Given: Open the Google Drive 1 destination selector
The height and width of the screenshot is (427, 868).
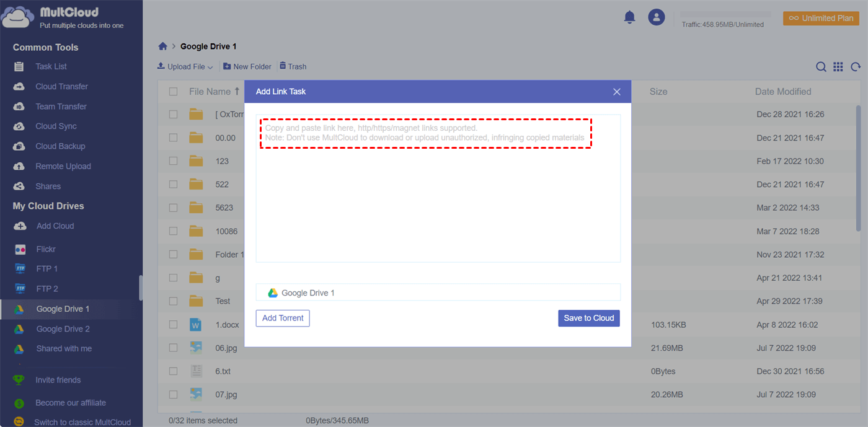Looking at the screenshot, I should click(x=438, y=293).
